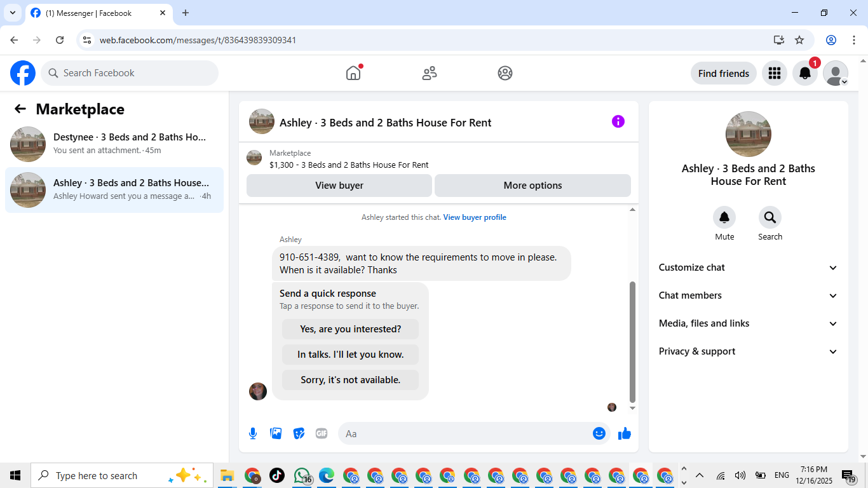Attach a file with the photo icon
Screen dimensions: 868x488
tap(276, 433)
